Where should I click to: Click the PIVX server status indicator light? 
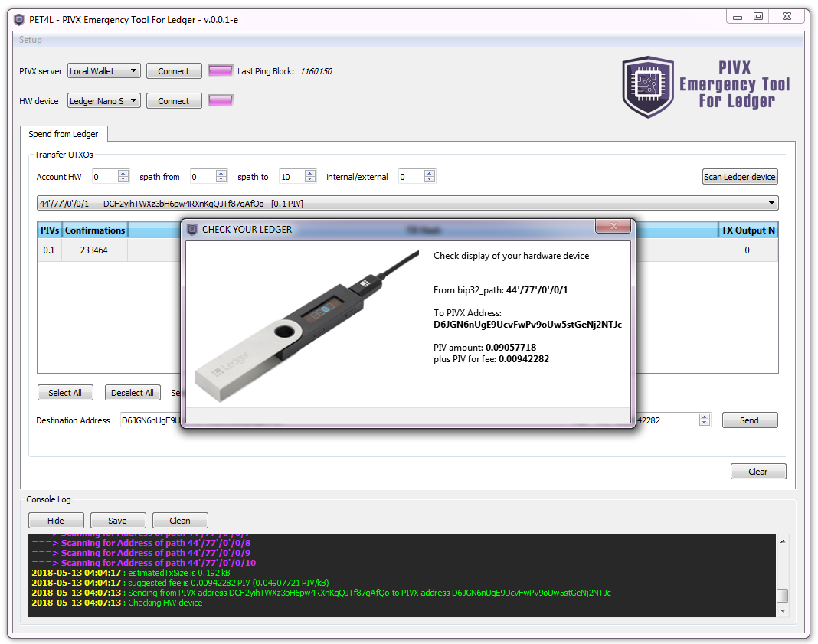pos(220,71)
